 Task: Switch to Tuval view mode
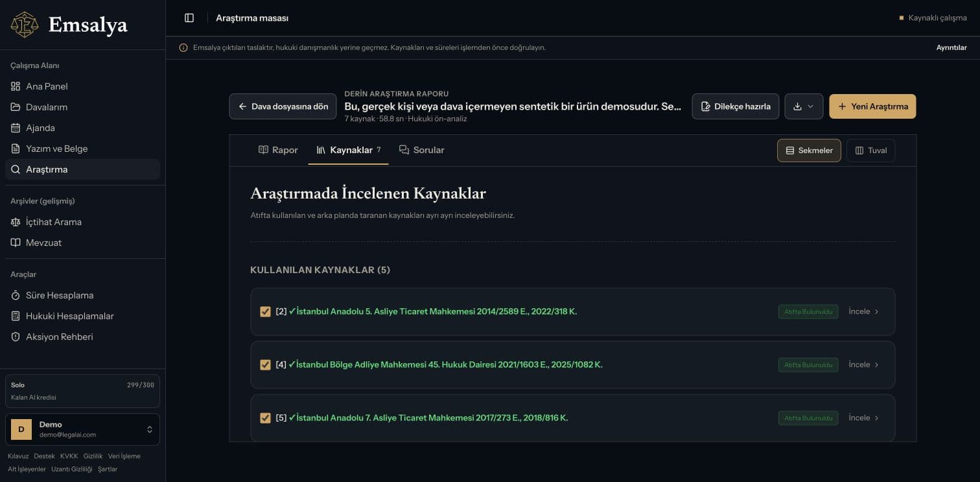point(870,151)
